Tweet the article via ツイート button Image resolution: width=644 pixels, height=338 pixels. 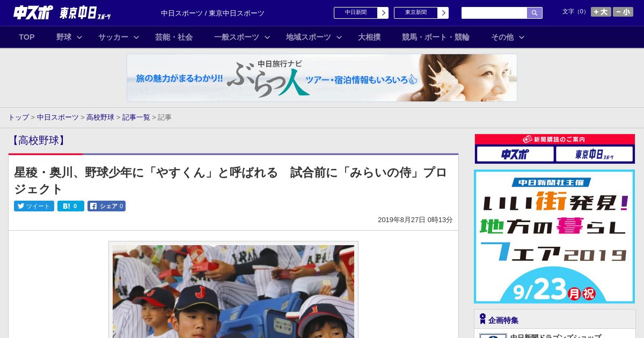[x=34, y=206]
